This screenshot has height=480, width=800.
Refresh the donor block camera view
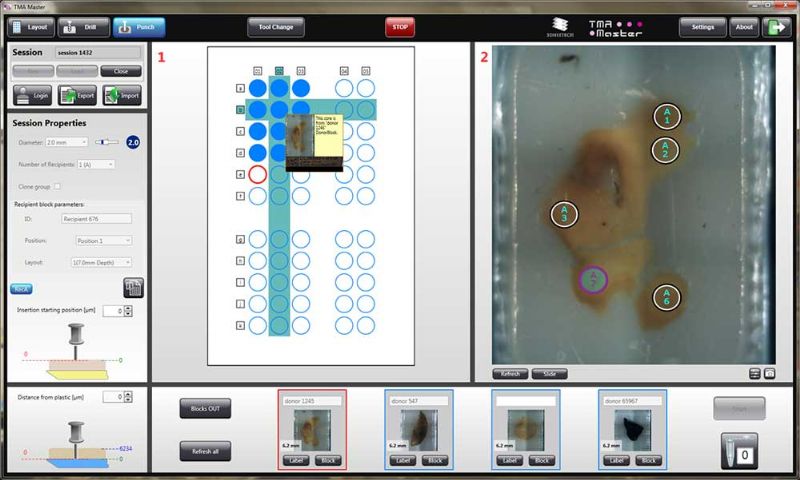[x=510, y=374]
